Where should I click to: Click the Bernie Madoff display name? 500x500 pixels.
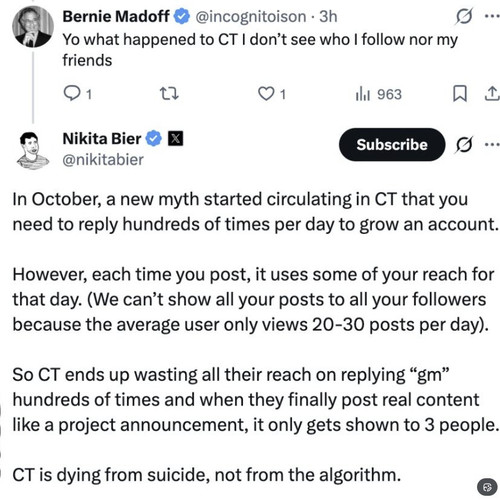tap(116, 16)
